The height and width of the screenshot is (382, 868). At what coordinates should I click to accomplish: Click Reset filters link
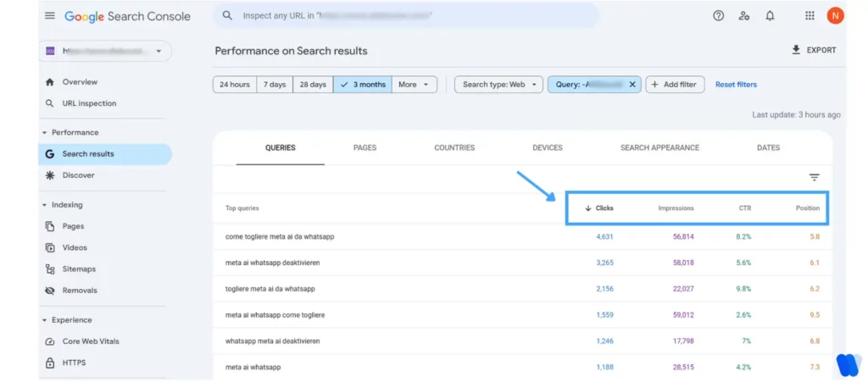[x=737, y=85]
